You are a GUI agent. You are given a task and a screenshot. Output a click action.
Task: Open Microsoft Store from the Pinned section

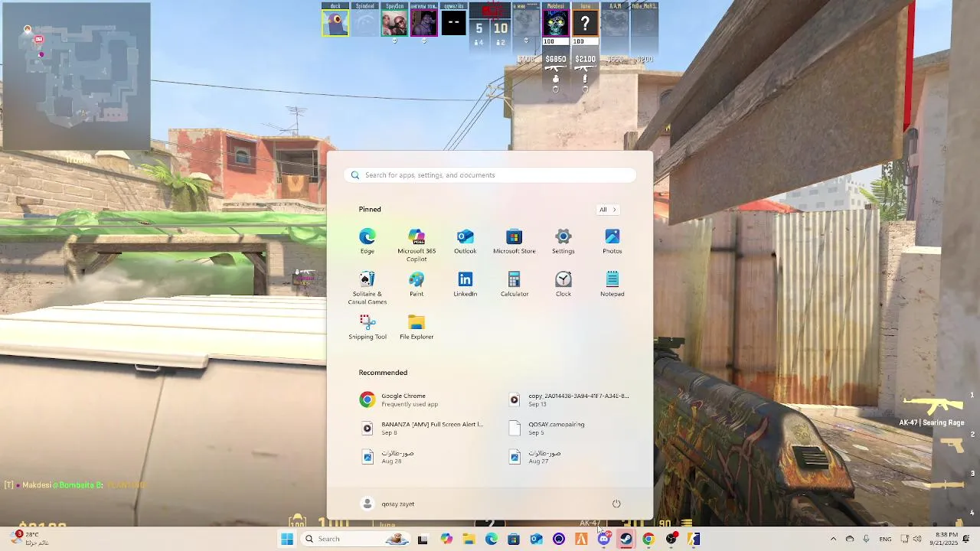pyautogui.click(x=514, y=241)
